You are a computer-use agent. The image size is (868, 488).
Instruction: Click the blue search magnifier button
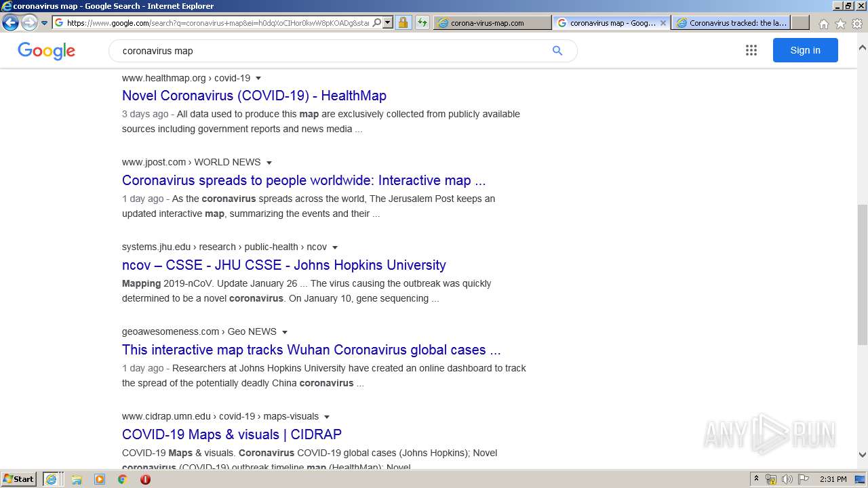point(557,51)
